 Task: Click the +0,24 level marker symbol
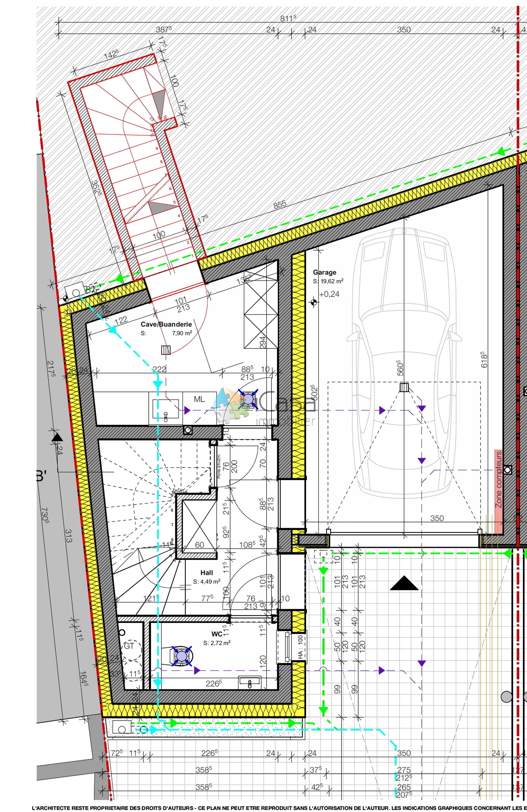click(313, 302)
